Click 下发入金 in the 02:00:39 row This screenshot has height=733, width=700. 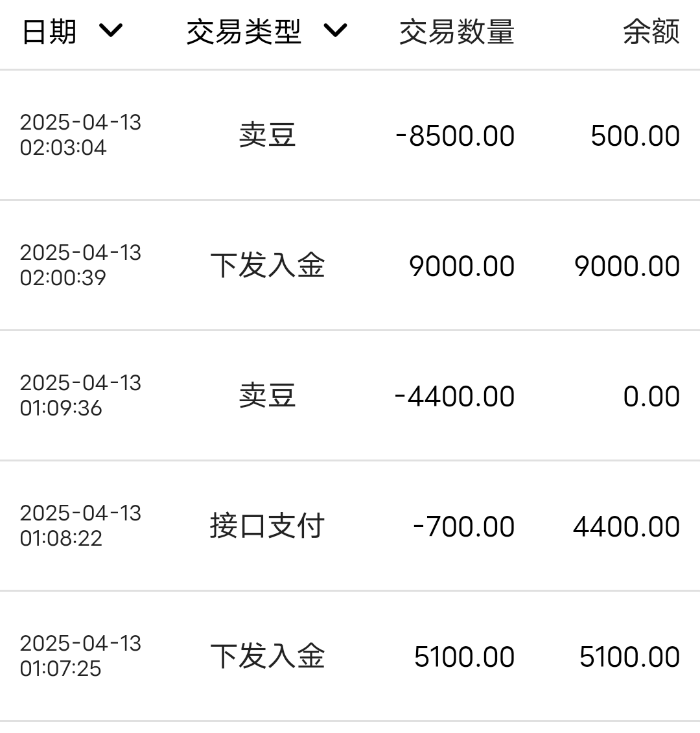pyautogui.click(x=267, y=266)
